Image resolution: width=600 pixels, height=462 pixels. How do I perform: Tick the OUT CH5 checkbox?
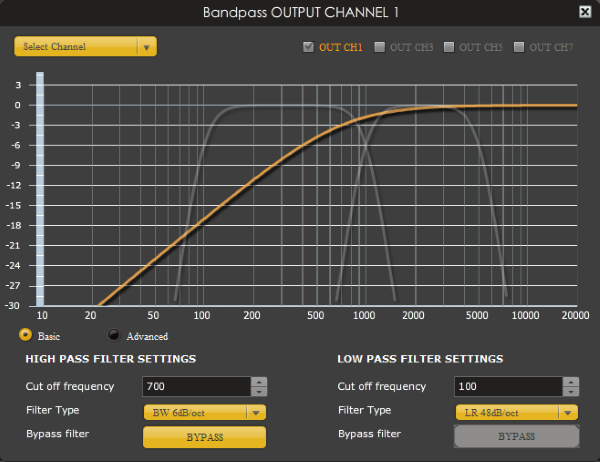pyautogui.click(x=449, y=47)
